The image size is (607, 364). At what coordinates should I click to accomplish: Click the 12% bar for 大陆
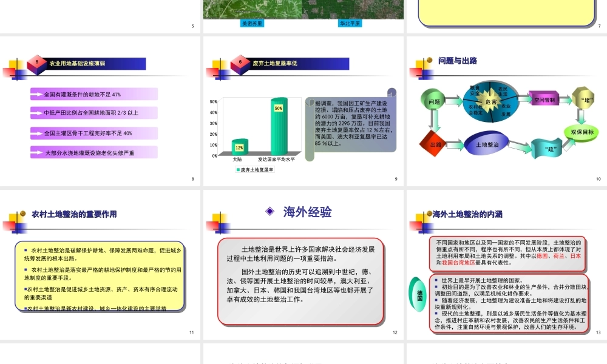click(240, 147)
